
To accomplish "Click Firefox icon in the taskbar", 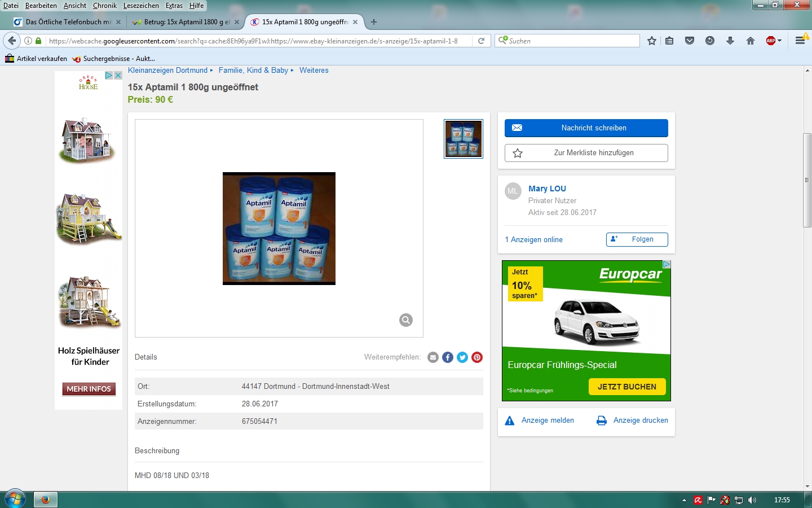I will coord(46,500).
